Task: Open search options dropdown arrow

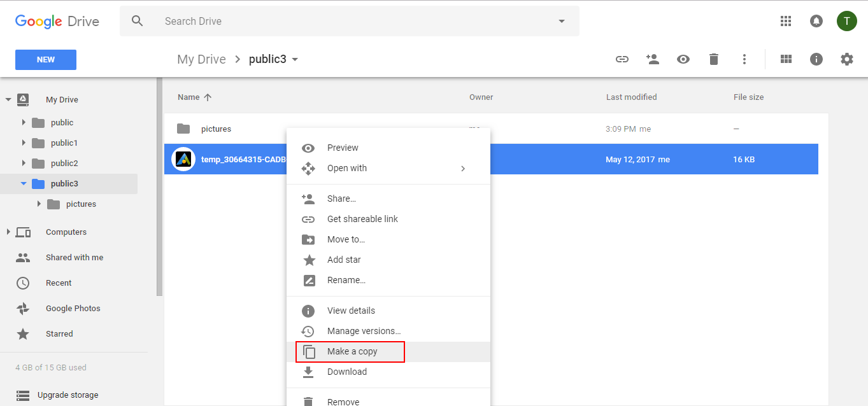Action: tap(562, 21)
